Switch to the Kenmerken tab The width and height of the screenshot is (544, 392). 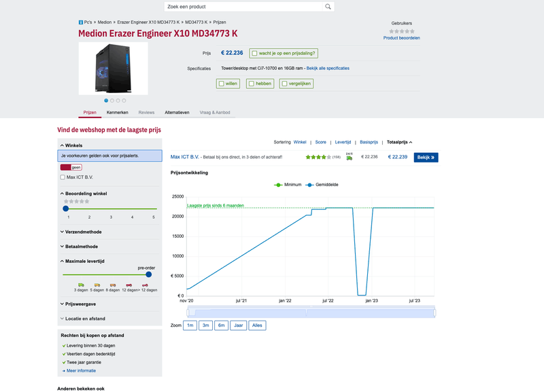coord(118,112)
